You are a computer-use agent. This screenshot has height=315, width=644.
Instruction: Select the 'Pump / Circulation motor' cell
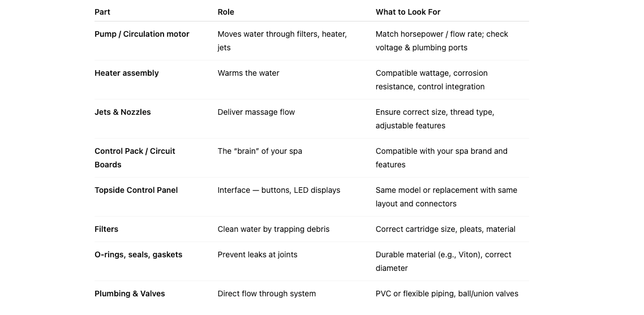click(142, 34)
